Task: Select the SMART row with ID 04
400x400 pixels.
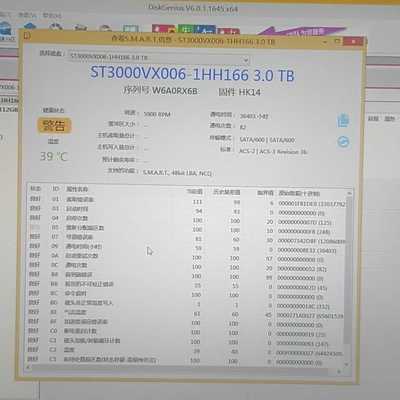Action: coord(187,220)
